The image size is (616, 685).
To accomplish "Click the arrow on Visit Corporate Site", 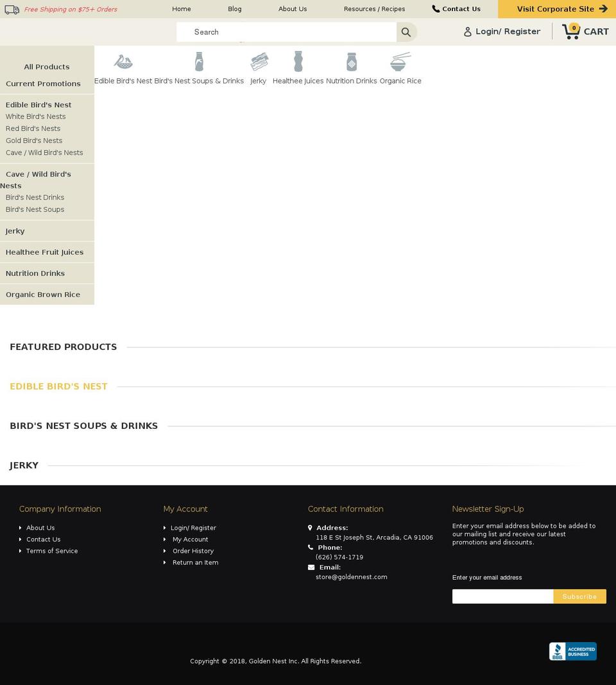I will pyautogui.click(x=603, y=9).
